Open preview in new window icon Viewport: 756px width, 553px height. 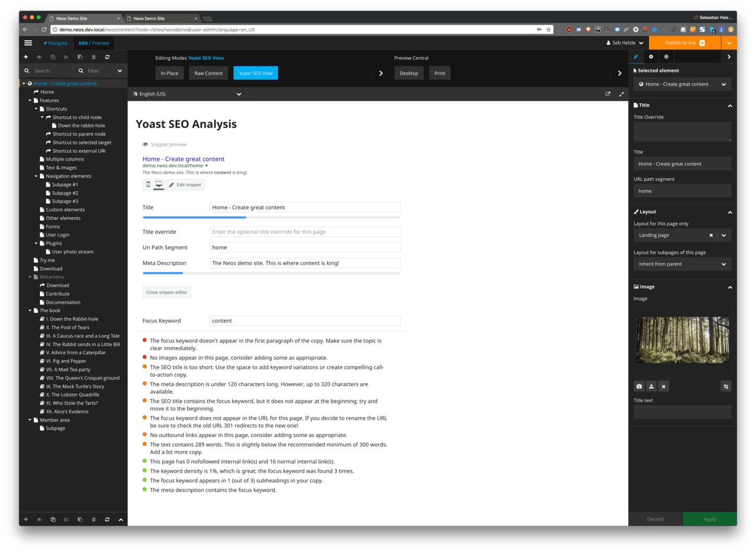click(608, 94)
